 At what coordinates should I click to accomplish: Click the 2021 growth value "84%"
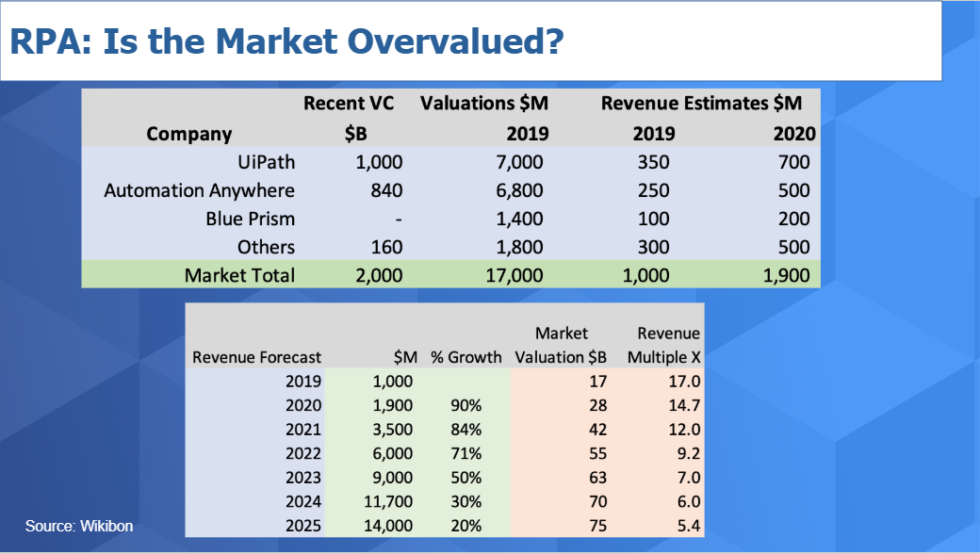tap(465, 430)
